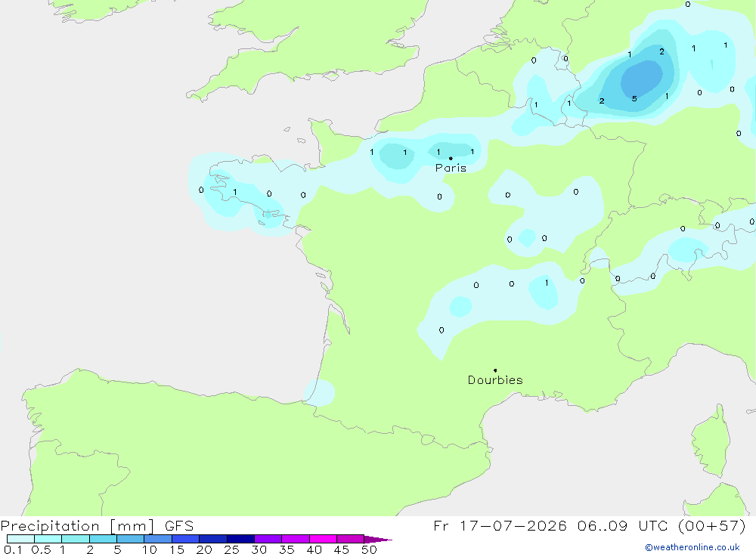
Task: Click the 'Fr 17-07-2026' date text
Action: click(x=500, y=525)
